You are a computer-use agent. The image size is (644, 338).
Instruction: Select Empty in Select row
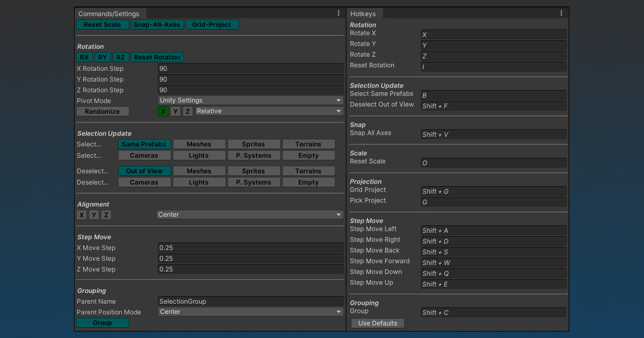point(309,156)
